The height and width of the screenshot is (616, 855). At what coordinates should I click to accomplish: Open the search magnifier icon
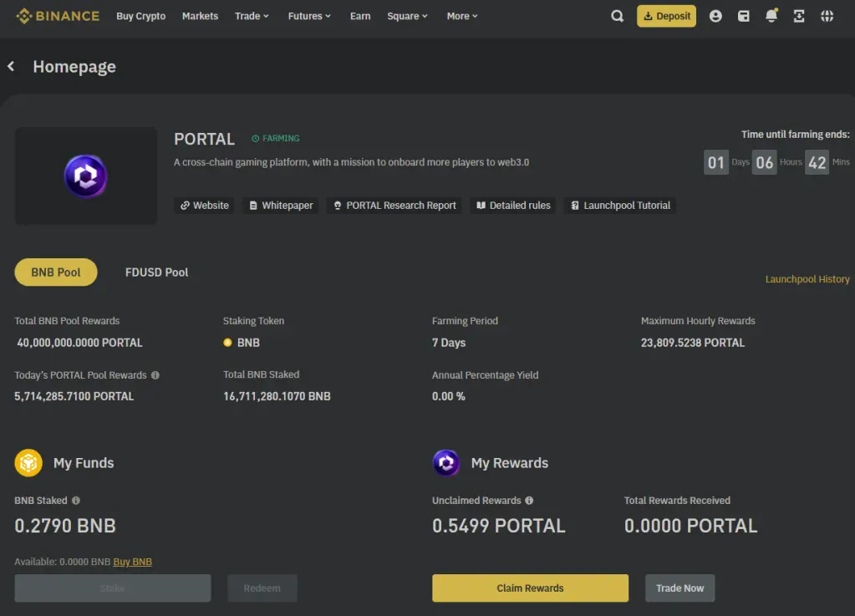(x=617, y=17)
